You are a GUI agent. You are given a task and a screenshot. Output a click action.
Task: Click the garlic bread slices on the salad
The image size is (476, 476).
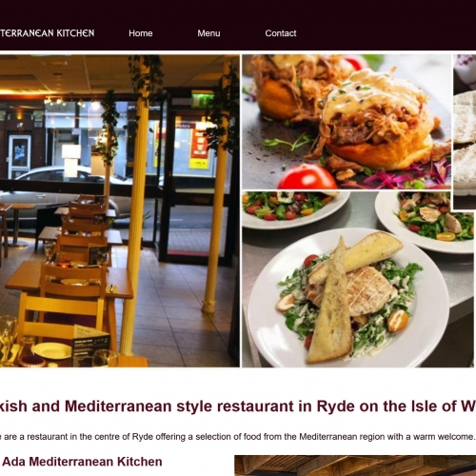346,293
